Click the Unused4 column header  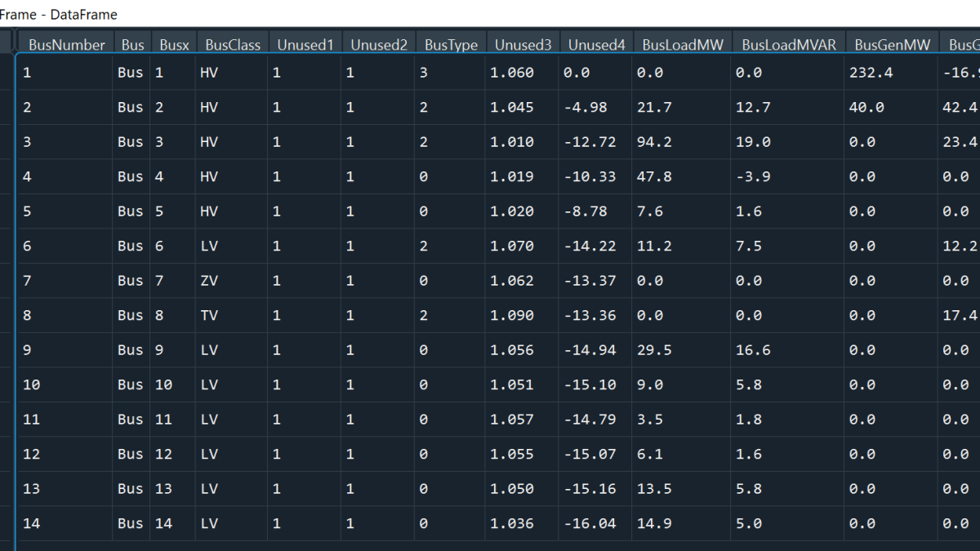(x=596, y=45)
